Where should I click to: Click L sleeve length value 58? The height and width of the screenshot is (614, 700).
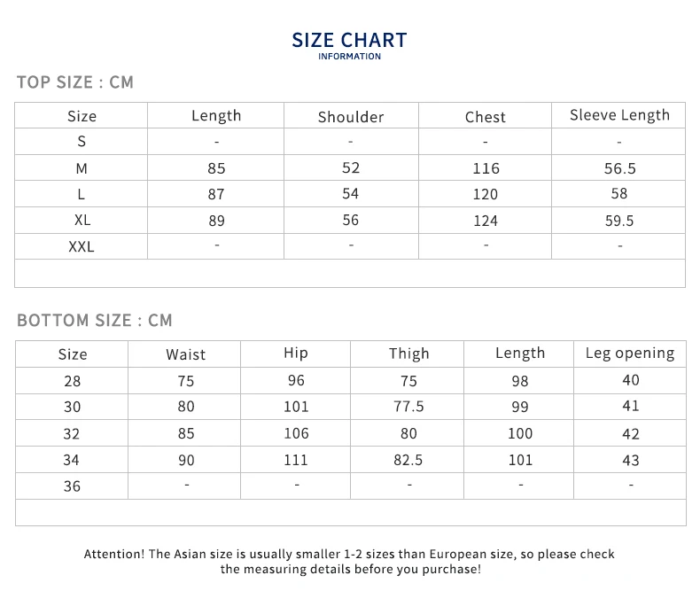click(619, 193)
